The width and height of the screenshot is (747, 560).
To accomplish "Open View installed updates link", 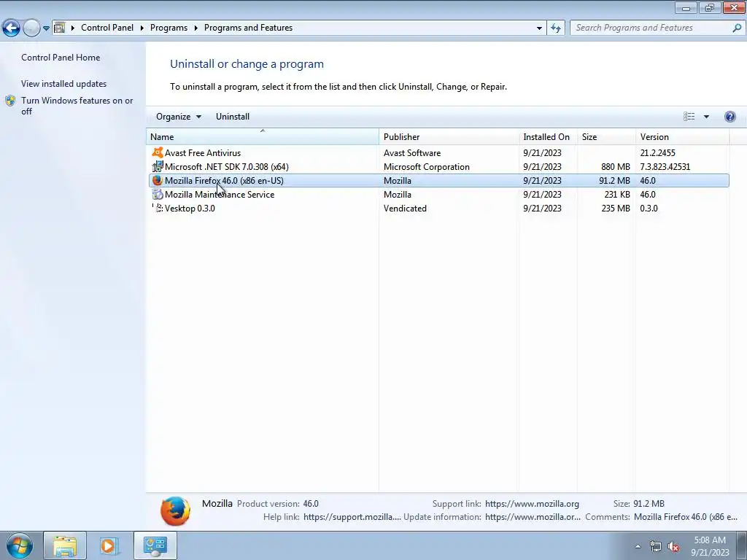I will coord(64,83).
